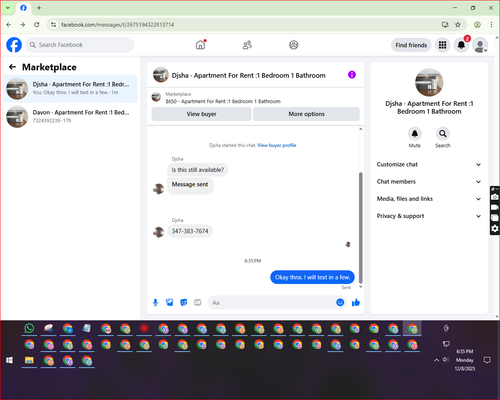The height and width of the screenshot is (400, 500).
Task: Click the Search Facebook field
Action: point(80,45)
